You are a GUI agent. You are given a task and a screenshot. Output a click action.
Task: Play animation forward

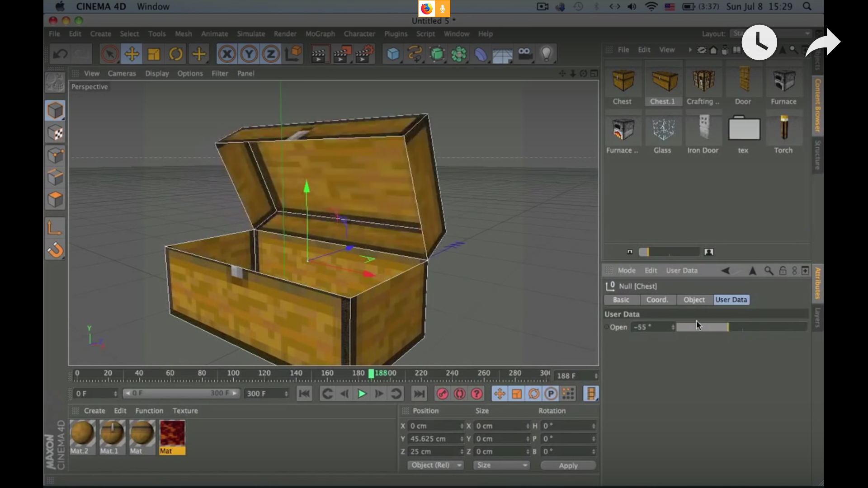pyautogui.click(x=362, y=394)
